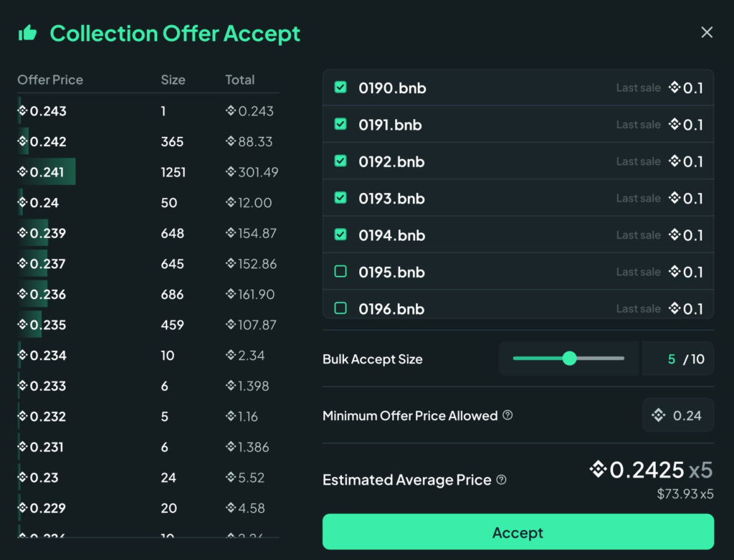Select the 0192.bnb row label

(391, 161)
